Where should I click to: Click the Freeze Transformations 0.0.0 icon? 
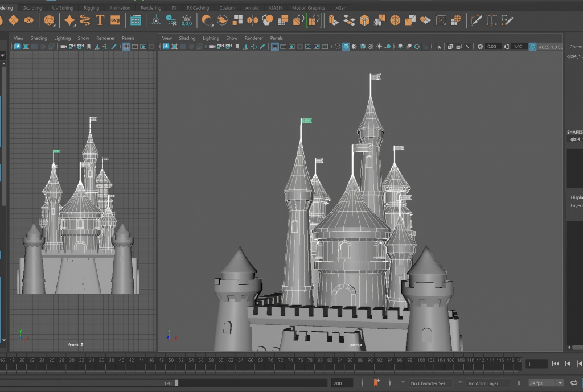[x=187, y=20]
